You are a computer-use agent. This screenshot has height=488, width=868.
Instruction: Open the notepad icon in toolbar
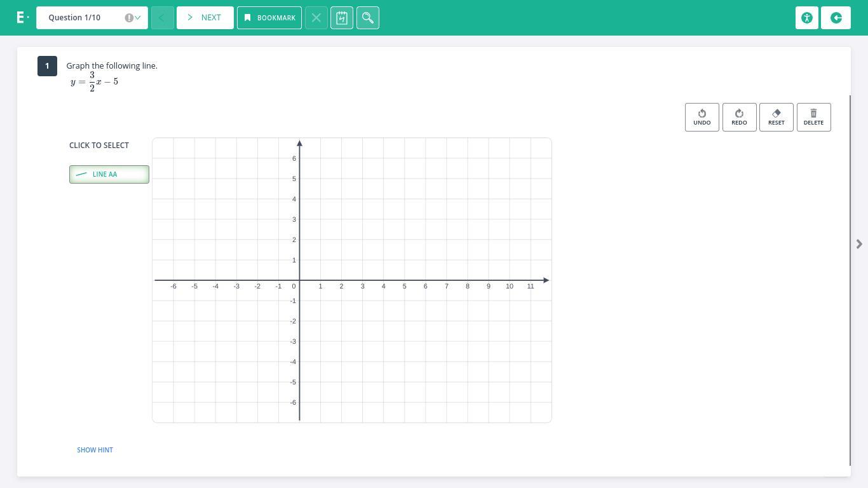pos(342,18)
